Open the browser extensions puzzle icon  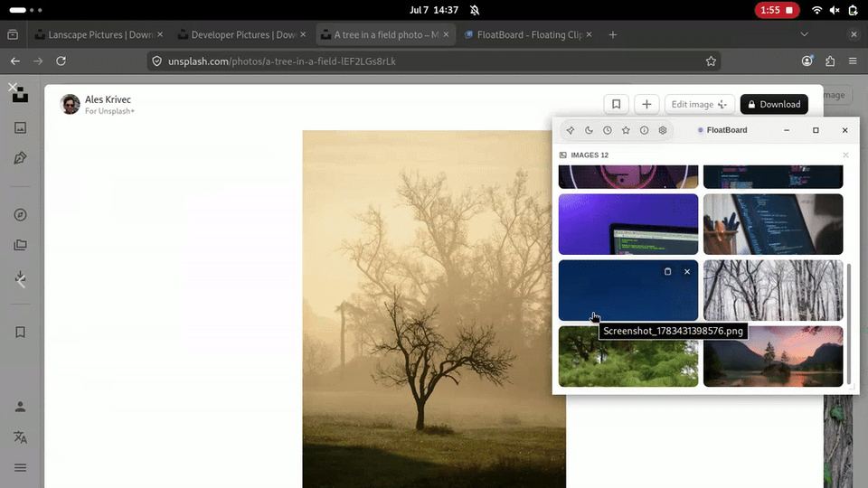click(x=830, y=61)
